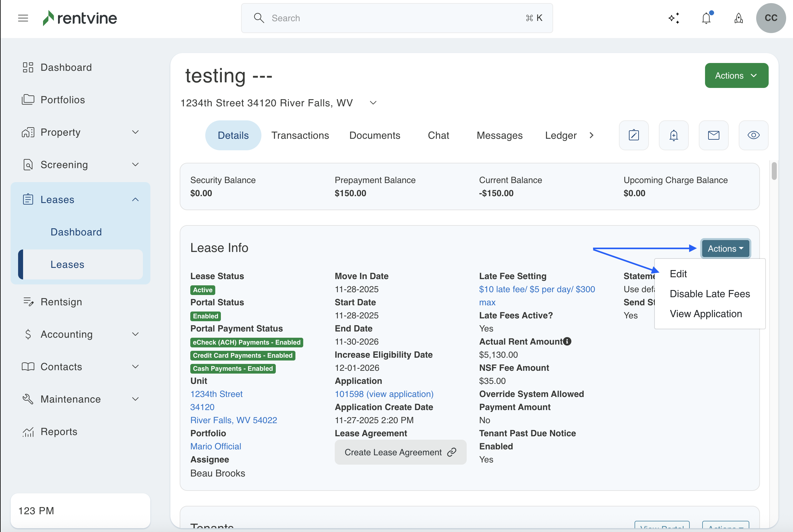Open the hamburger menu icon

pos(23,18)
